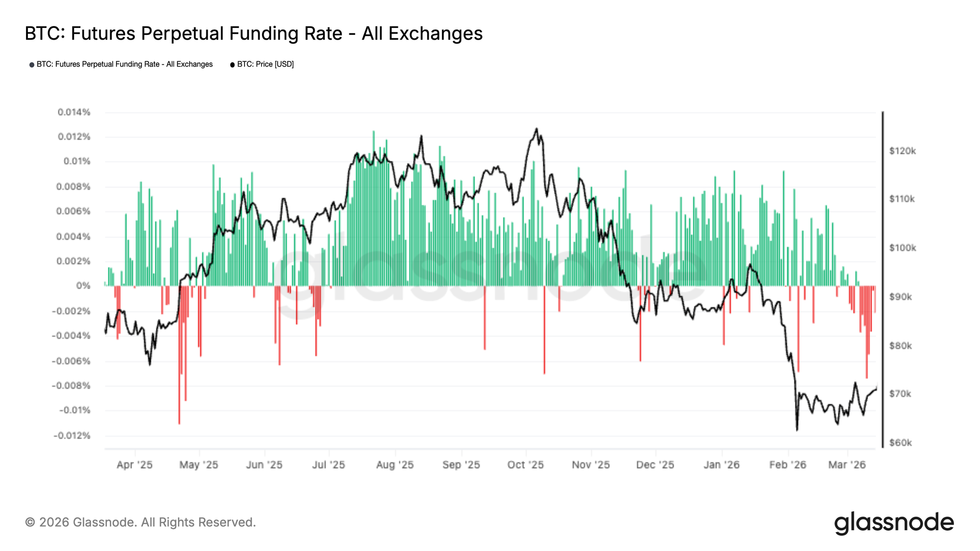Click the 0.014% funding rate axis label
This screenshot has width=980, height=551.
[74, 112]
